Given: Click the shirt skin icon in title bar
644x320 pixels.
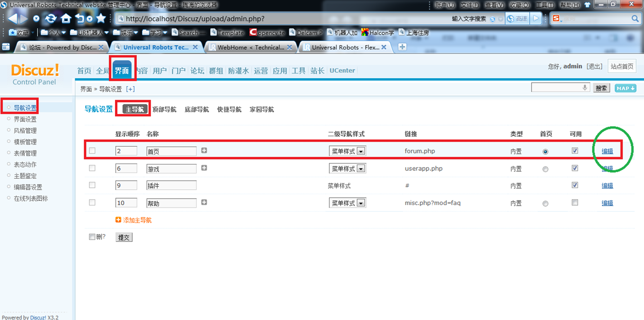Looking at the screenshot, I should 588,4.
